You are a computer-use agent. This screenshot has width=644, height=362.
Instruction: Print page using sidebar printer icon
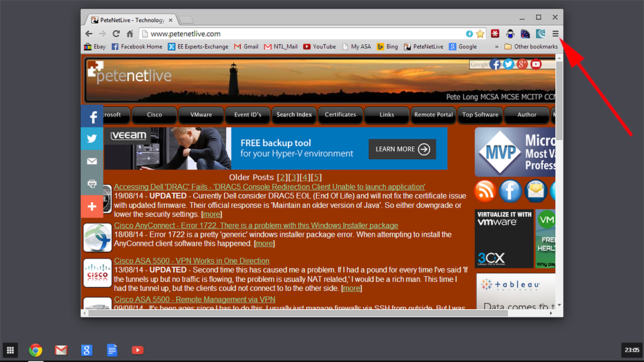92,184
